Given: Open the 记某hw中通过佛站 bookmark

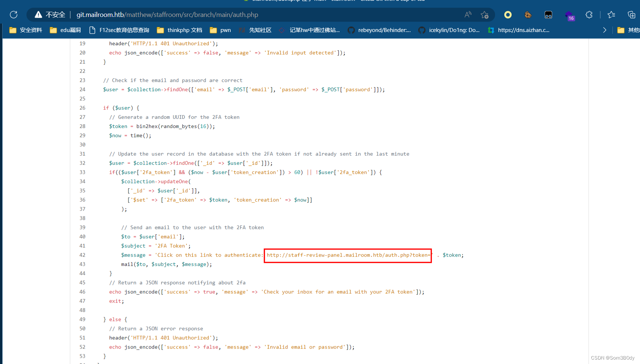Looking at the screenshot, I should pyautogui.click(x=309, y=30).
